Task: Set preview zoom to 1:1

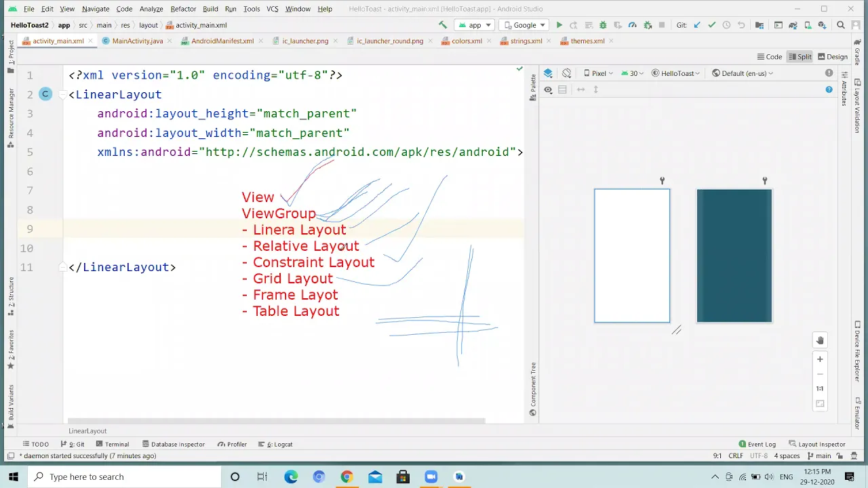Action: 820,389
